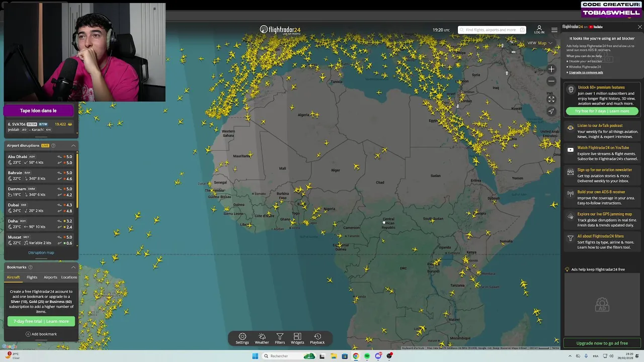Select the Dubai disruption row

(40, 208)
